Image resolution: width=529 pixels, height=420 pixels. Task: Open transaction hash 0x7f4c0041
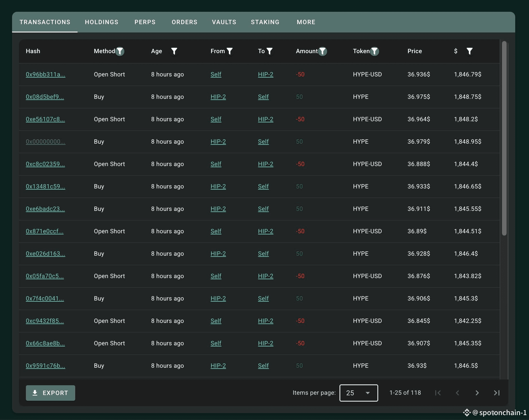click(x=45, y=298)
